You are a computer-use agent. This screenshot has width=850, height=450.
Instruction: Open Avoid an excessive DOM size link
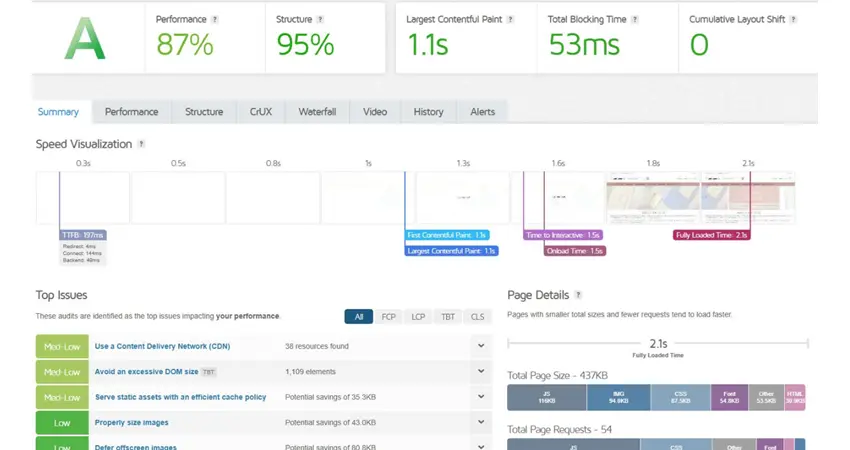(146, 371)
